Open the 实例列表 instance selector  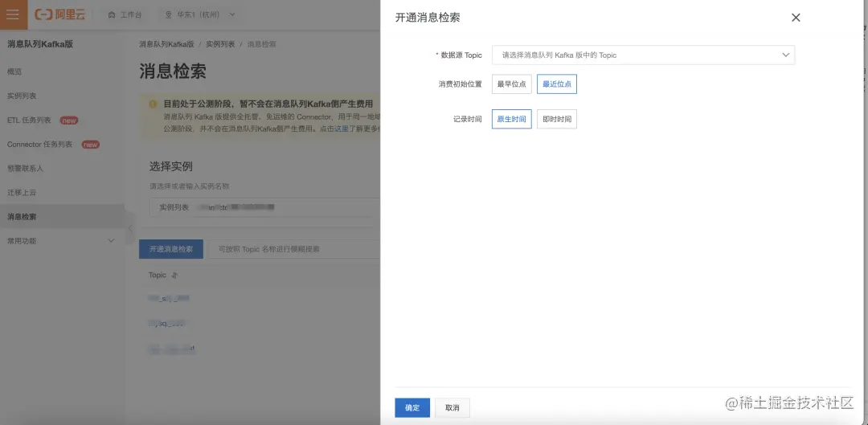264,207
